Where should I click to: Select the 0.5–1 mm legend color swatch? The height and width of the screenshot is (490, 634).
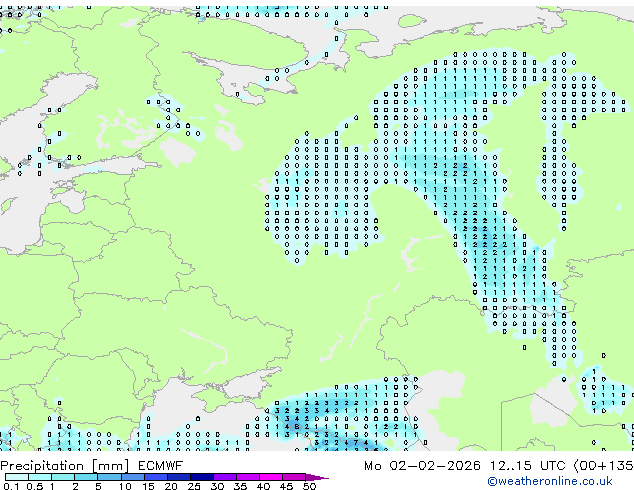[x=40, y=477]
